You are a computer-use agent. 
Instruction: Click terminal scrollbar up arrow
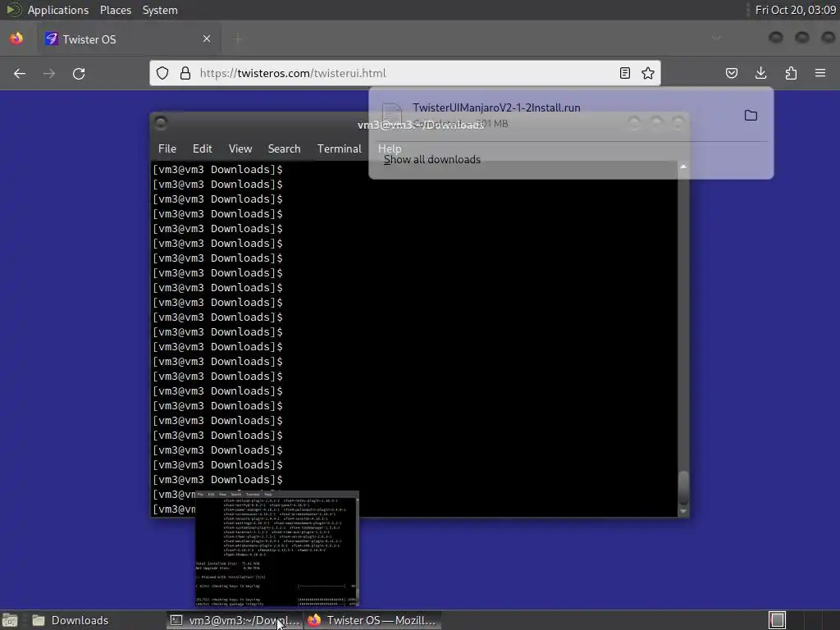(x=683, y=167)
